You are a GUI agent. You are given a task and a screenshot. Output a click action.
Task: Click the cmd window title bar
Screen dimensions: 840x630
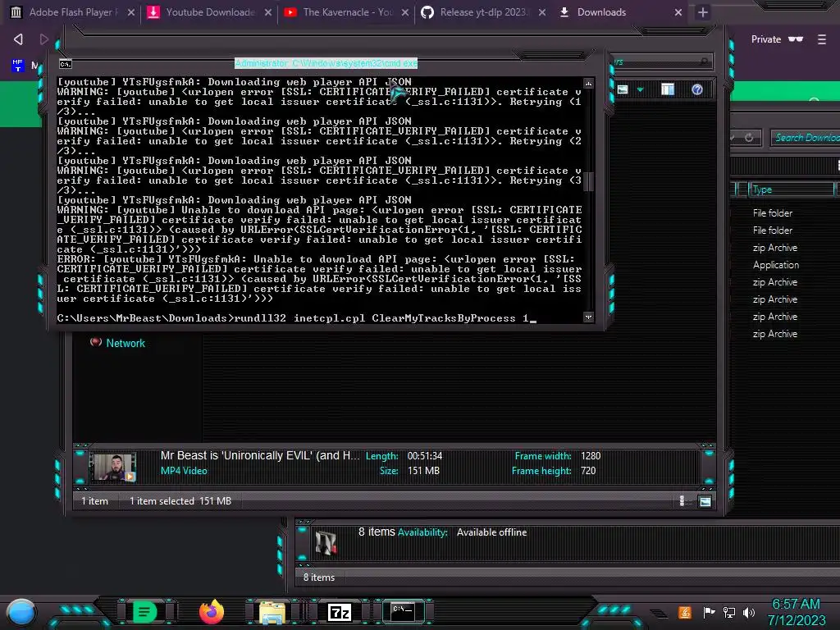[x=326, y=63]
